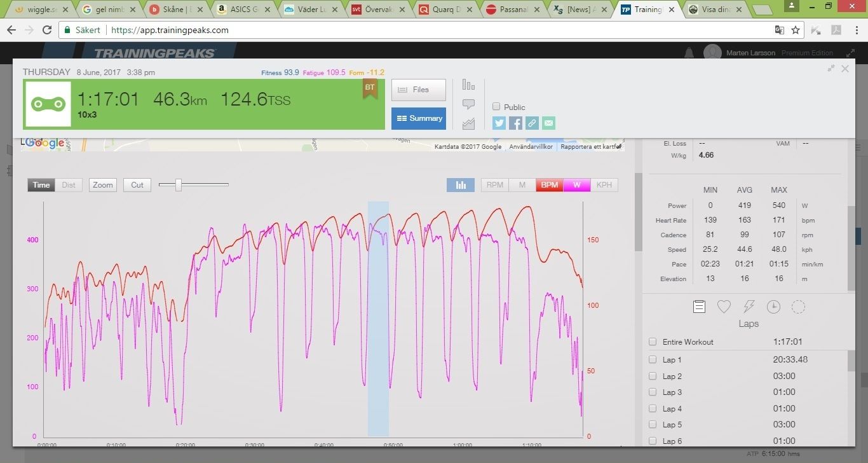
Task: Switch graph x-axis to Dist
Action: 69,185
